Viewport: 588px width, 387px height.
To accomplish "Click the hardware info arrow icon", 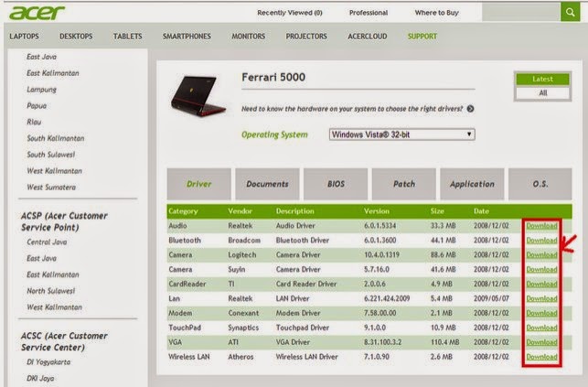I will point(470,109).
